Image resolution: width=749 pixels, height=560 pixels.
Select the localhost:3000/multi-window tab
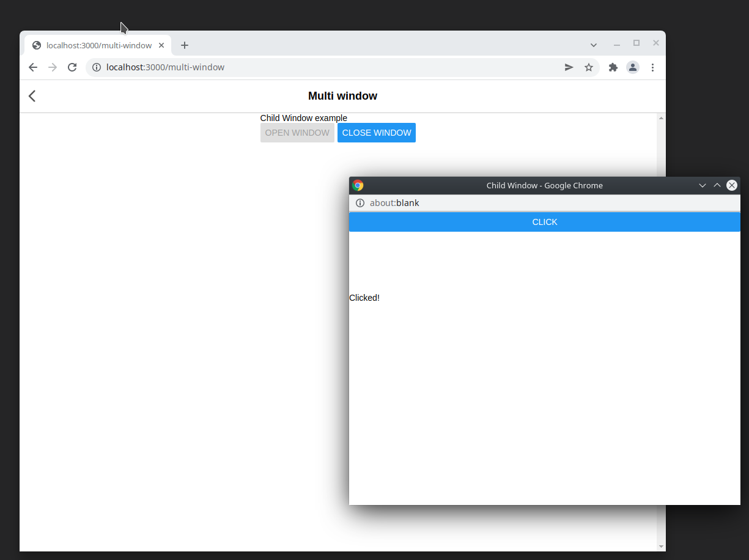(98, 45)
